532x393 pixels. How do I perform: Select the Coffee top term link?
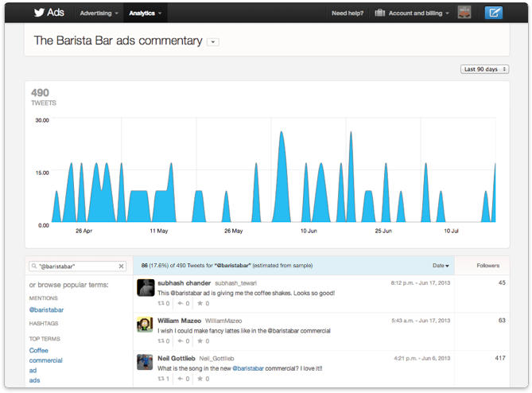39,350
